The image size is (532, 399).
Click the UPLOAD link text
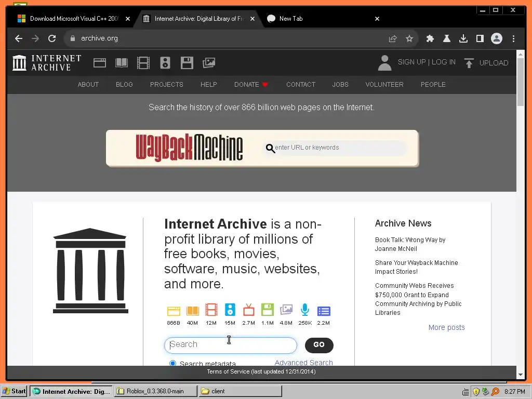tap(494, 63)
